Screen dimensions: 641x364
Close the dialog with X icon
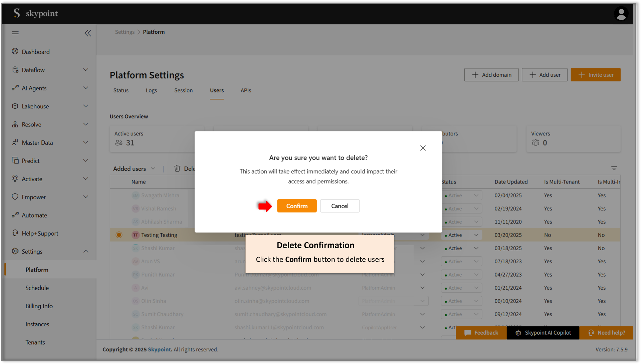(423, 148)
